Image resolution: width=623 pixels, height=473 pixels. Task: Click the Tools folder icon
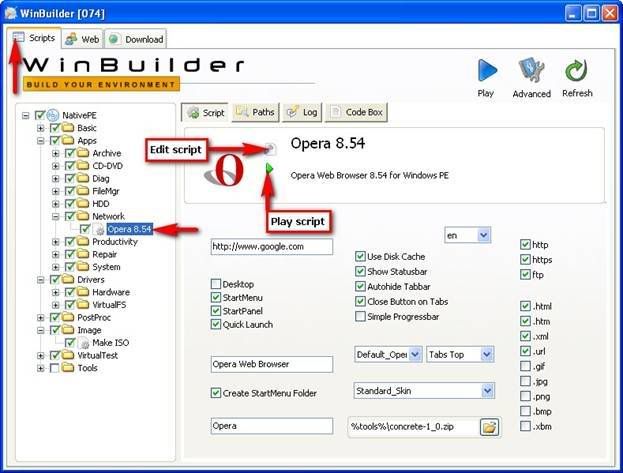[x=68, y=368]
